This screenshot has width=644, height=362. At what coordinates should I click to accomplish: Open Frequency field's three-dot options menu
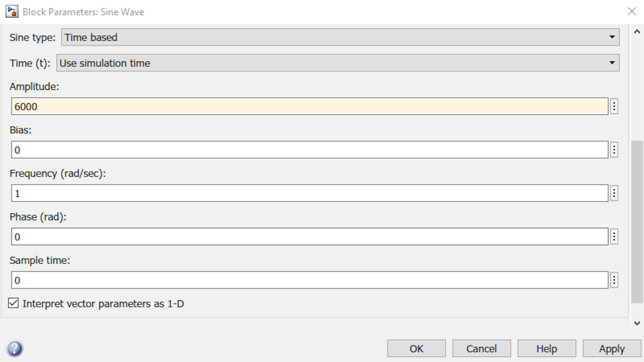tap(614, 193)
